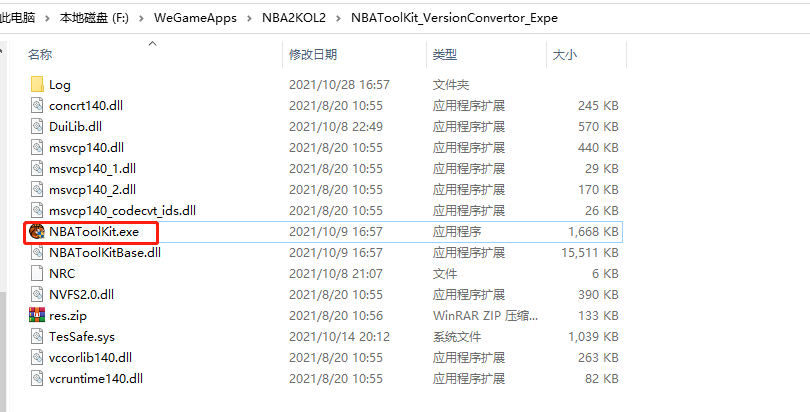Select the Log folder icon
Viewport: 810px width, 412px height.
point(37,84)
